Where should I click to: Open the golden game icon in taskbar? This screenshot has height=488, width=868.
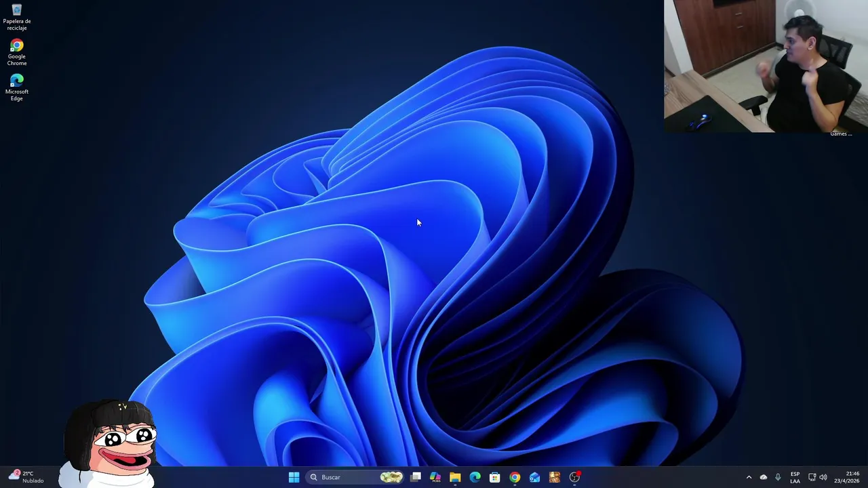pos(555,477)
